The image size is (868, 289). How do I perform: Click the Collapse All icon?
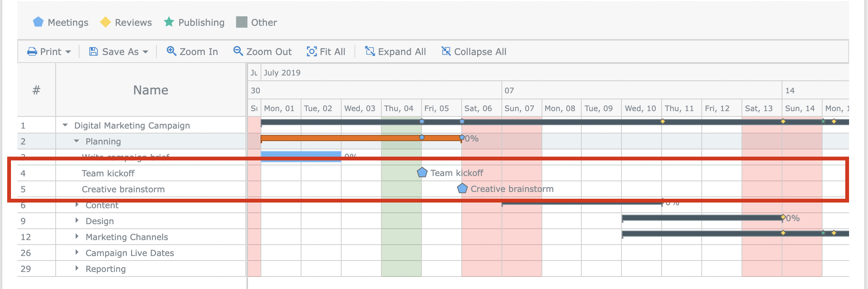tap(446, 51)
